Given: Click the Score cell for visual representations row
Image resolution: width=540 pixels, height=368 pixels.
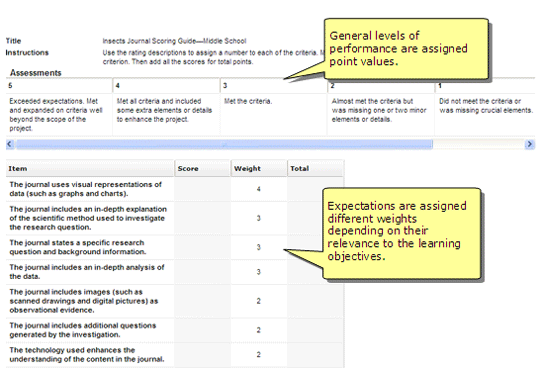Looking at the screenshot, I should pyautogui.click(x=202, y=189).
